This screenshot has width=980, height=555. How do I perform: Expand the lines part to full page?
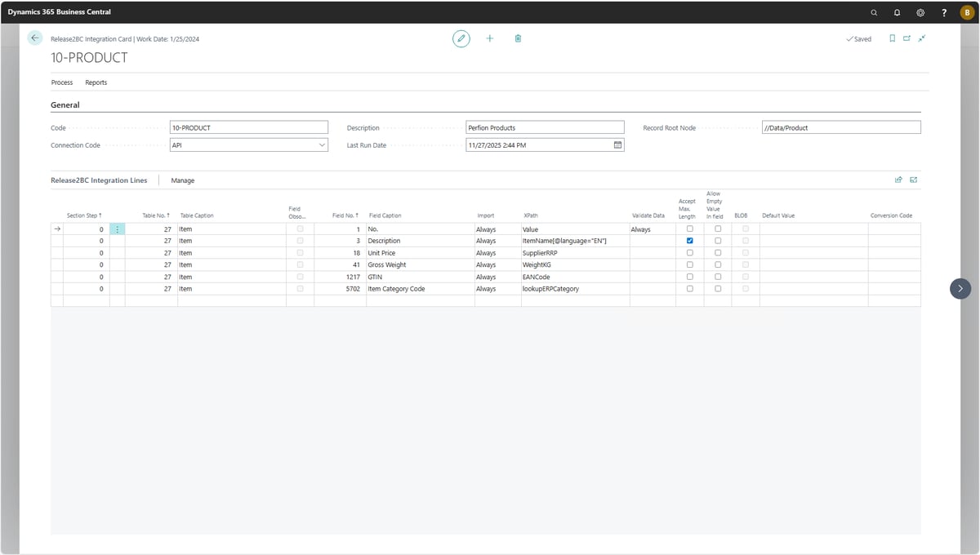914,180
